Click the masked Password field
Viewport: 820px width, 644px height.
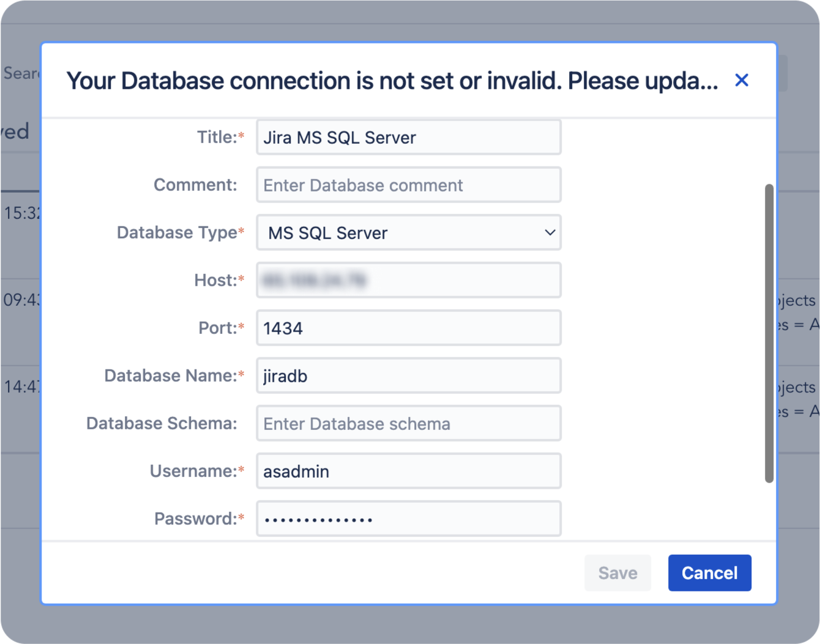point(409,519)
